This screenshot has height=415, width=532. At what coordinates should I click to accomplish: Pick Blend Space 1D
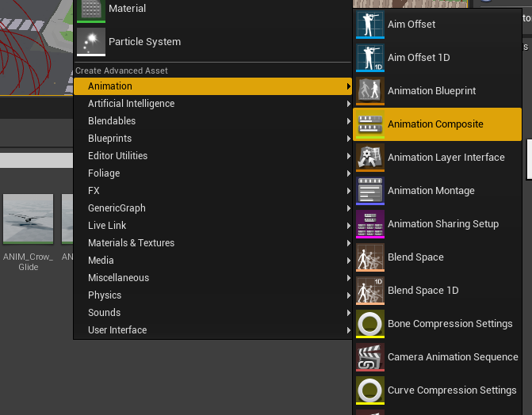click(x=437, y=290)
